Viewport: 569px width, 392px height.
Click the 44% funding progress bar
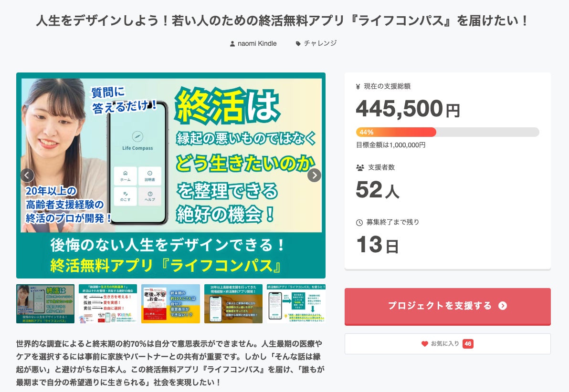[447, 132]
